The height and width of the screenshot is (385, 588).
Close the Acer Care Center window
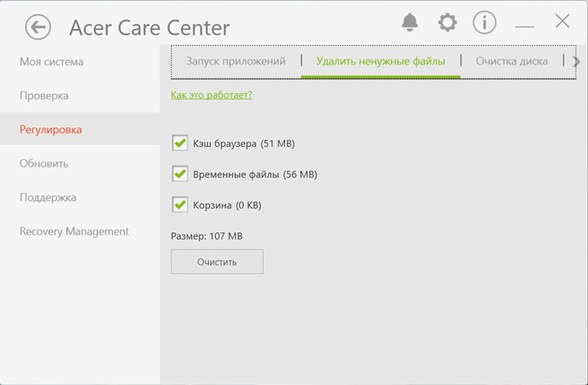point(562,21)
